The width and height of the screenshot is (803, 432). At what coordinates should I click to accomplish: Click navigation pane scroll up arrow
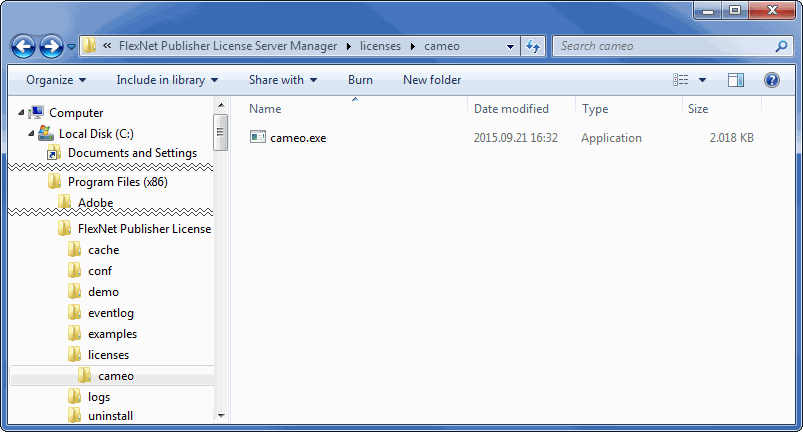[221, 105]
